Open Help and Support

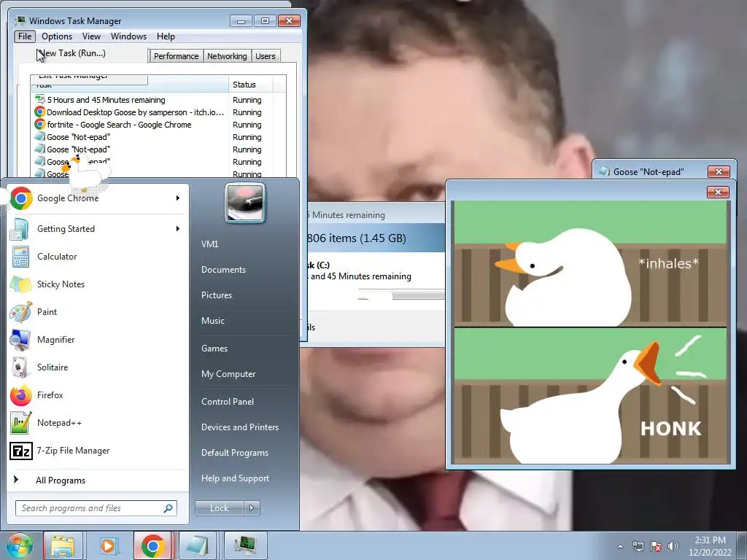pyautogui.click(x=235, y=478)
